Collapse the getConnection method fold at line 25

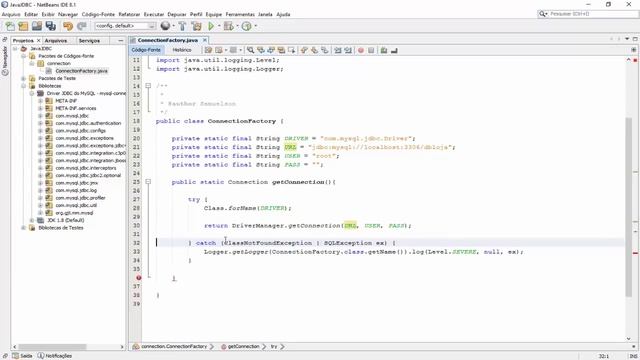[x=148, y=182]
